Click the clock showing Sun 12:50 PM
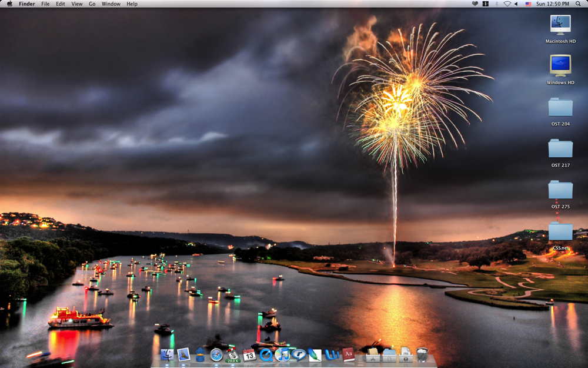 coord(552,4)
